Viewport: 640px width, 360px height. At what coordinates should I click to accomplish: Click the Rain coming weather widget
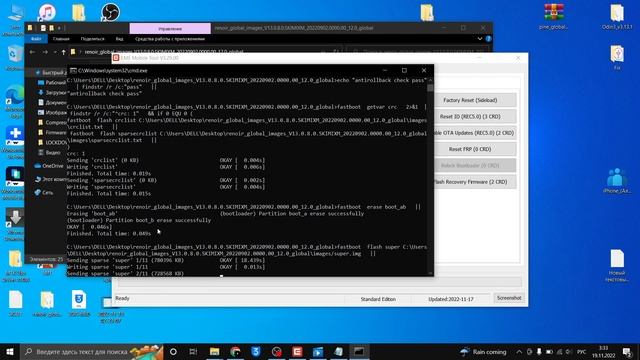[x=483, y=352]
